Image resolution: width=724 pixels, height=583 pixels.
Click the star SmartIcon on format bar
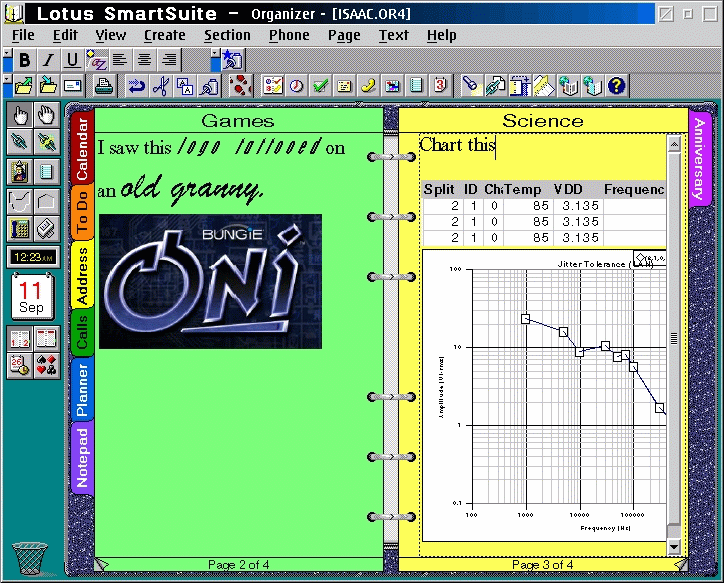(232, 60)
